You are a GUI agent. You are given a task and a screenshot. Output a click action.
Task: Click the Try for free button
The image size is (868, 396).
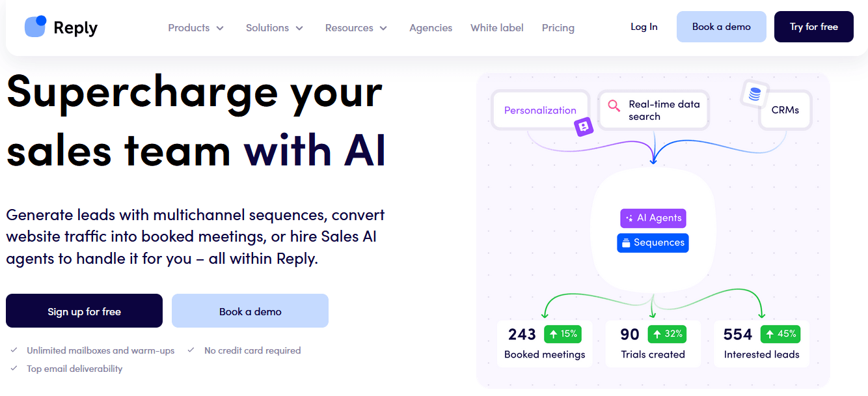tap(813, 27)
